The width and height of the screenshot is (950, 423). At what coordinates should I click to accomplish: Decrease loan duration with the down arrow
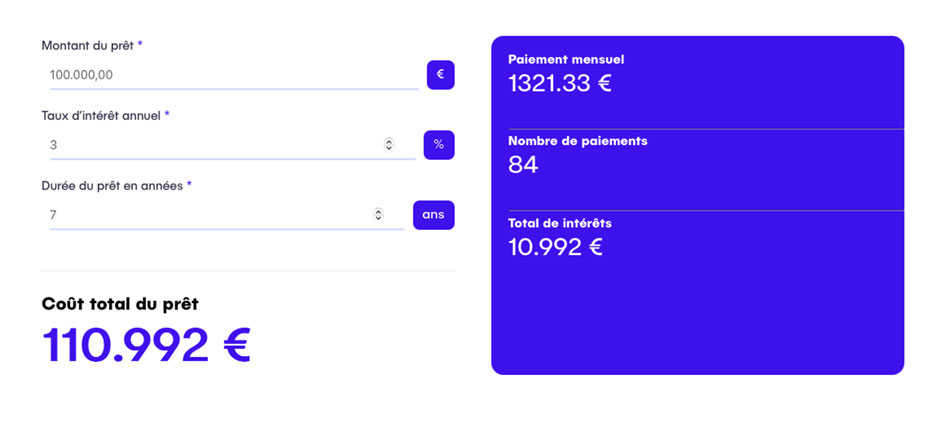(x=378, y=218)
